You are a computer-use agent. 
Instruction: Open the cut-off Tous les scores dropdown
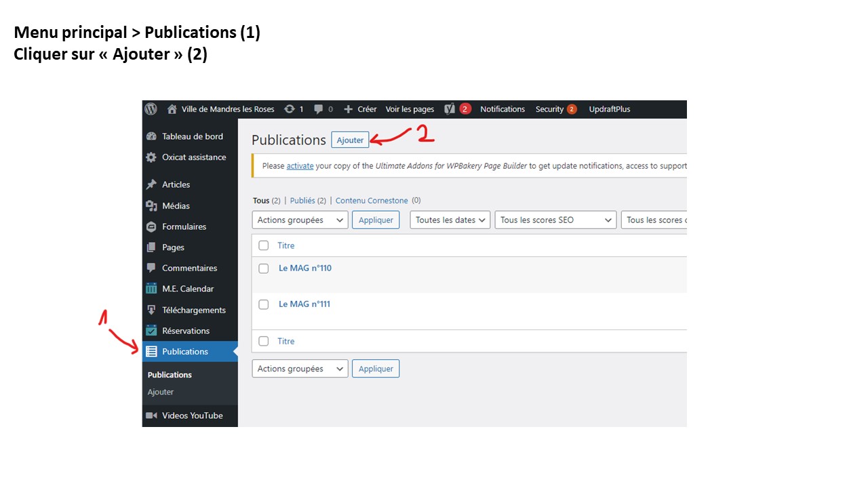click(x=654, y=220)
